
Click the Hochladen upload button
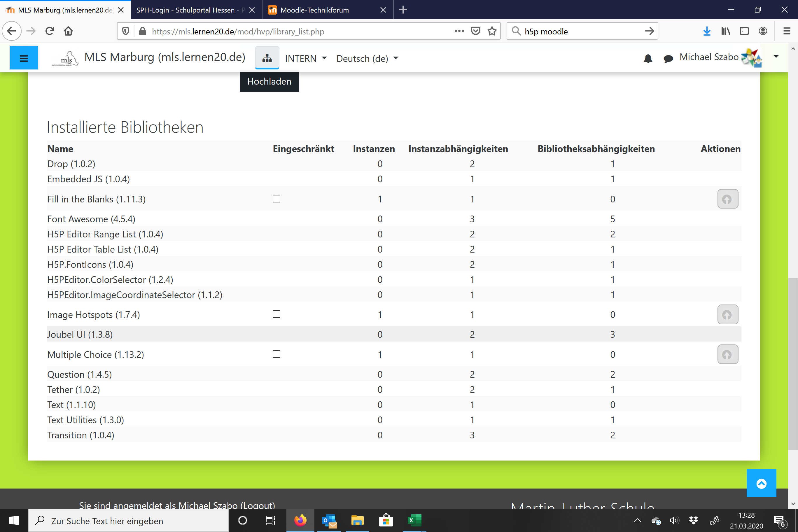pos(269,81)
